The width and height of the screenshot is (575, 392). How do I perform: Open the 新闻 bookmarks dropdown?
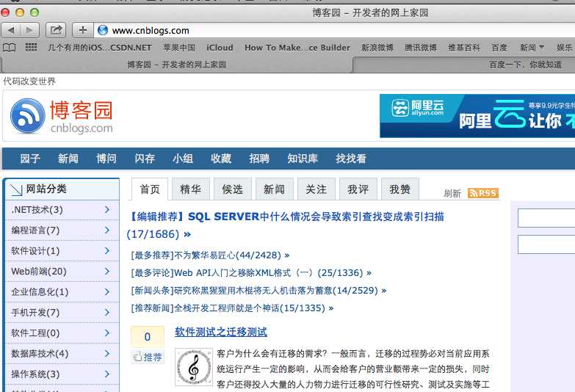(532, 48)
